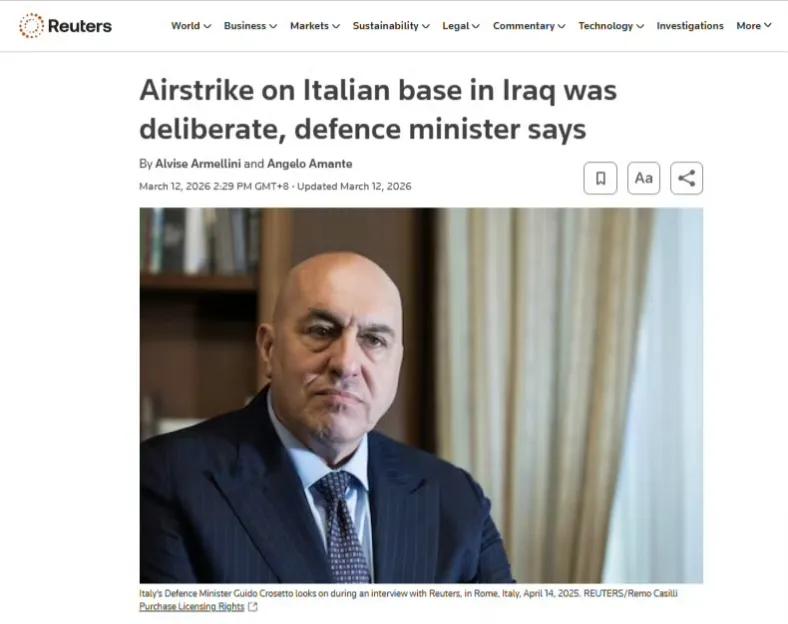Expand the World menu
788x624 pixels.
(191, 26)
